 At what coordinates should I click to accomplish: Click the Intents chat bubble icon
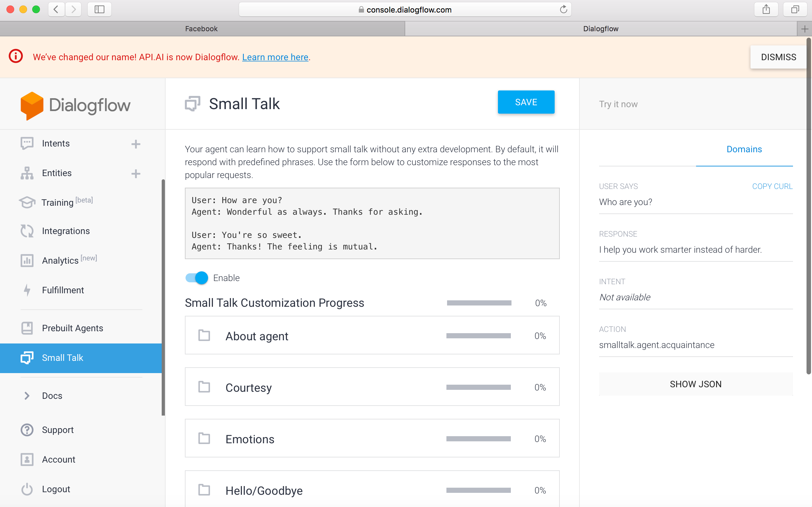point(27,143)
